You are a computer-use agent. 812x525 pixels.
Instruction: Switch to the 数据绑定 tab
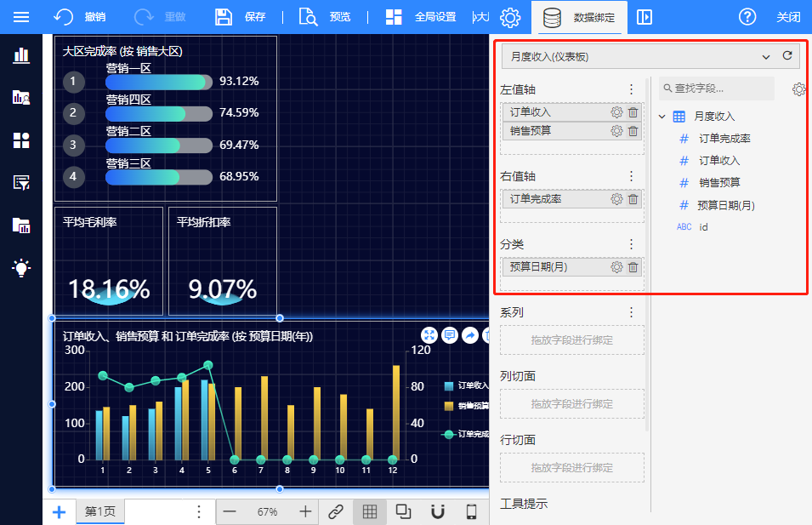(x=580, y=17)
